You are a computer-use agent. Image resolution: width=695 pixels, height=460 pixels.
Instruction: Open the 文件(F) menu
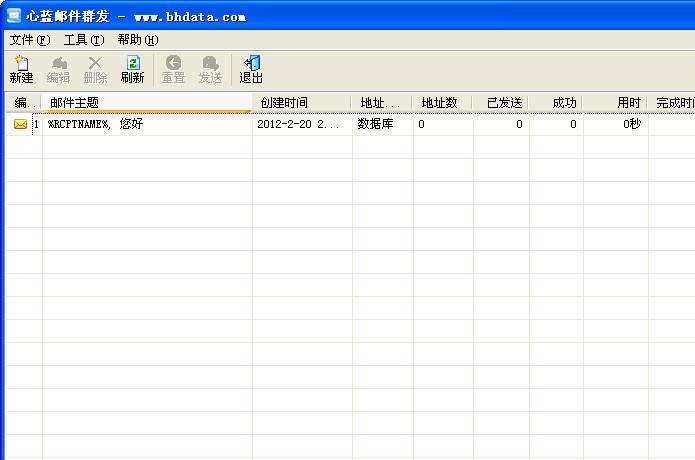pyautogui.click(x=29, y=40)
